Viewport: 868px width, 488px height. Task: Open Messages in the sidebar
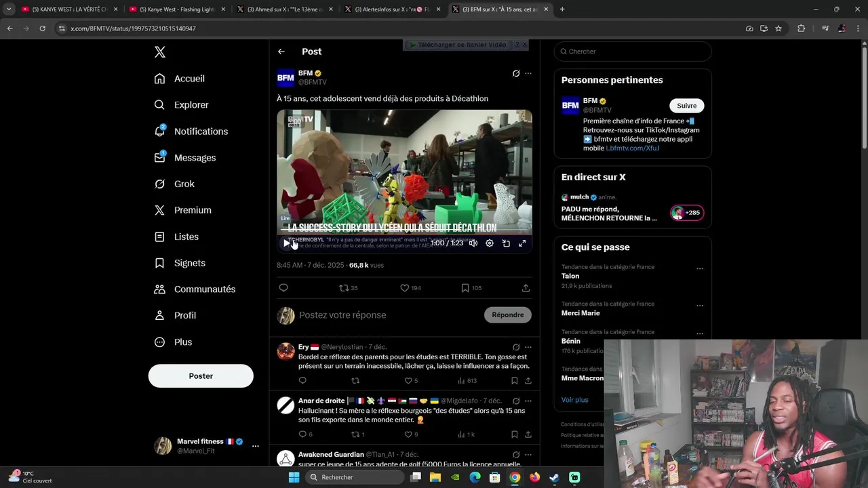pos(184,158)
